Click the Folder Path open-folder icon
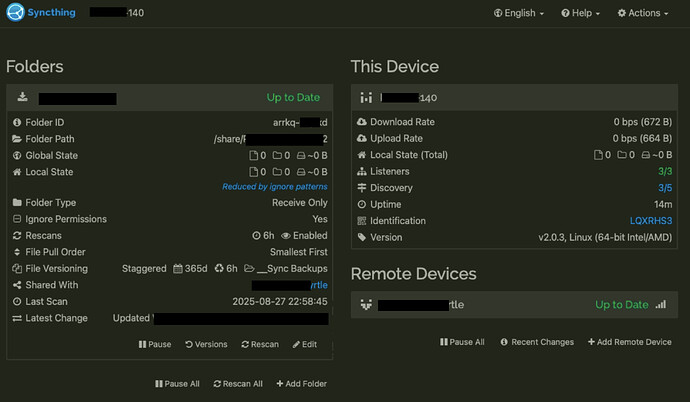Screen dimensions: 690x402 tap(17, 139)
